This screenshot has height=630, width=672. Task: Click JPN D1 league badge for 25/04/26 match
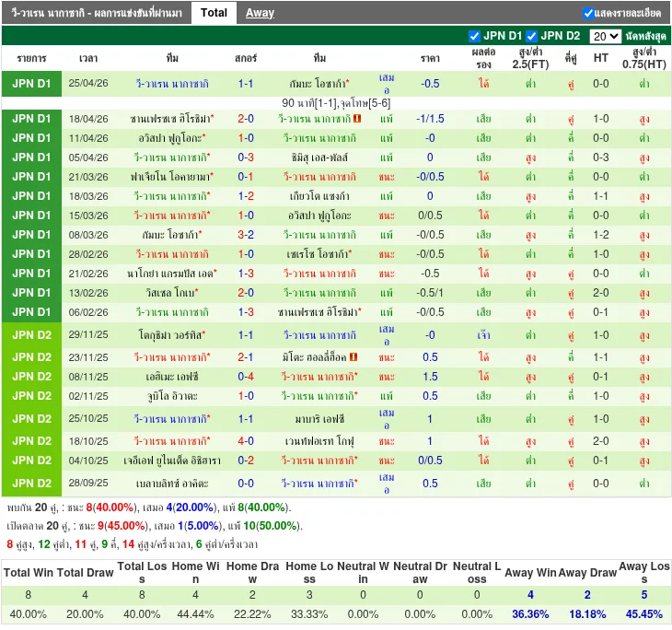pyautogui.click(x=32, y=84)
